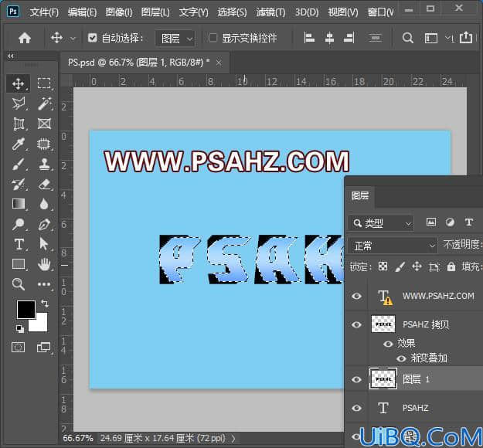Open the 图层 auto-select dropdown

pyautogui.click(x=175, y=39)
